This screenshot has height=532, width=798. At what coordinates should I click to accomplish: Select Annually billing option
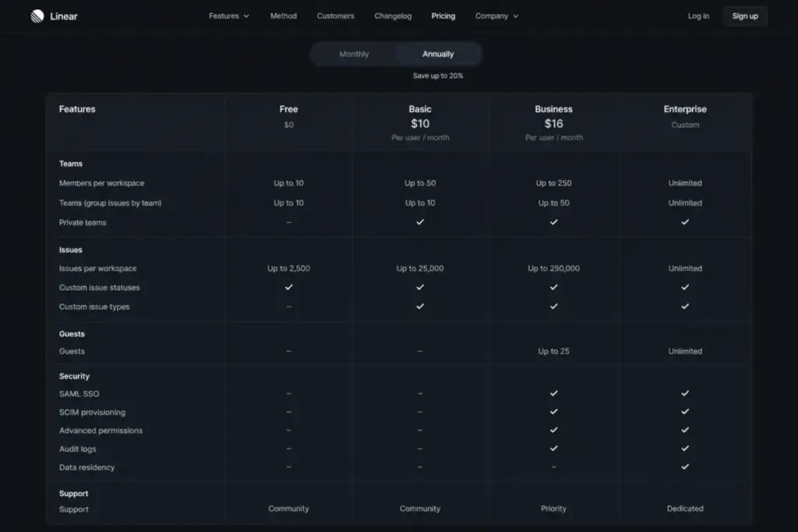point(438,54)
